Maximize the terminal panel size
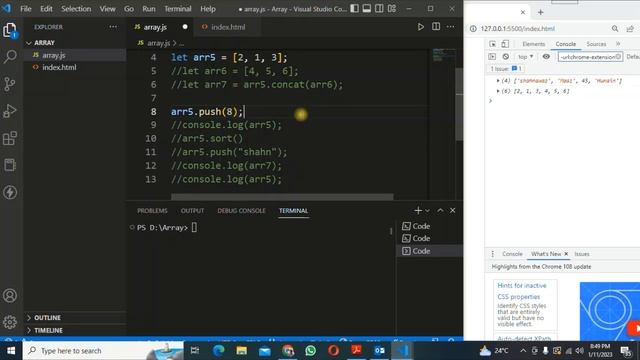The height and width of the screenshot is (360, 640). (x=440, y=211)
